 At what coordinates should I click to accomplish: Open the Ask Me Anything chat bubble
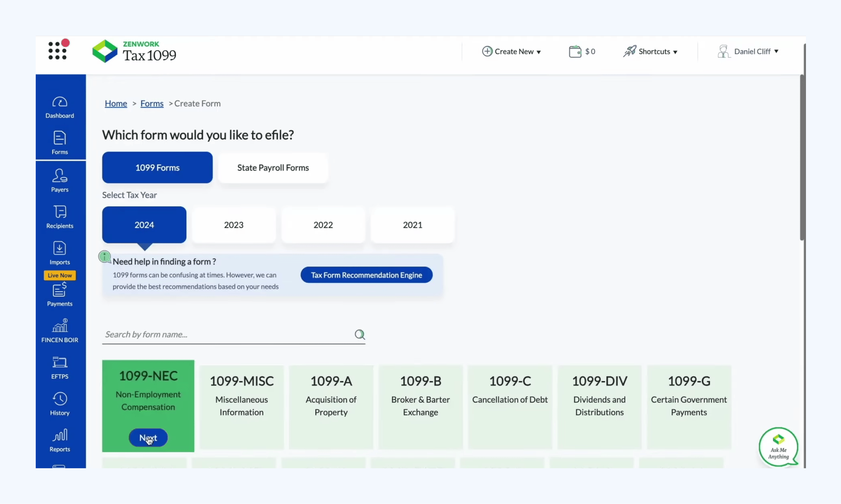point(778,447)
